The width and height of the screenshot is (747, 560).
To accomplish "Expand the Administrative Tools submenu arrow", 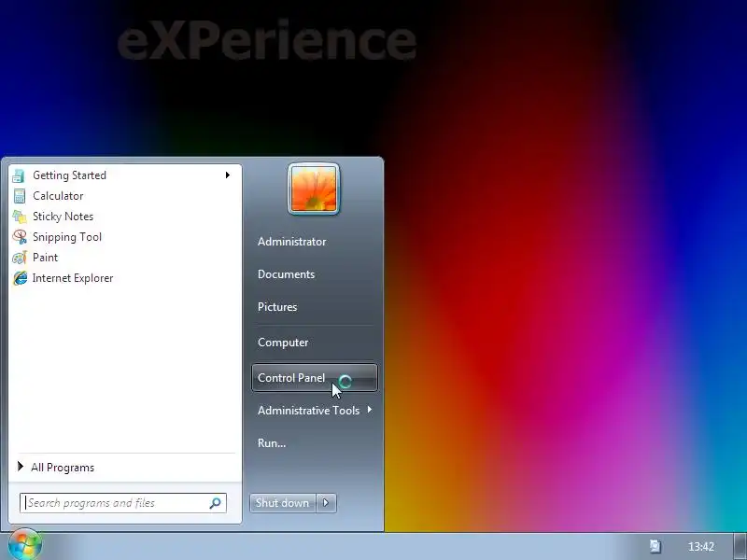I will pos(369,410).
